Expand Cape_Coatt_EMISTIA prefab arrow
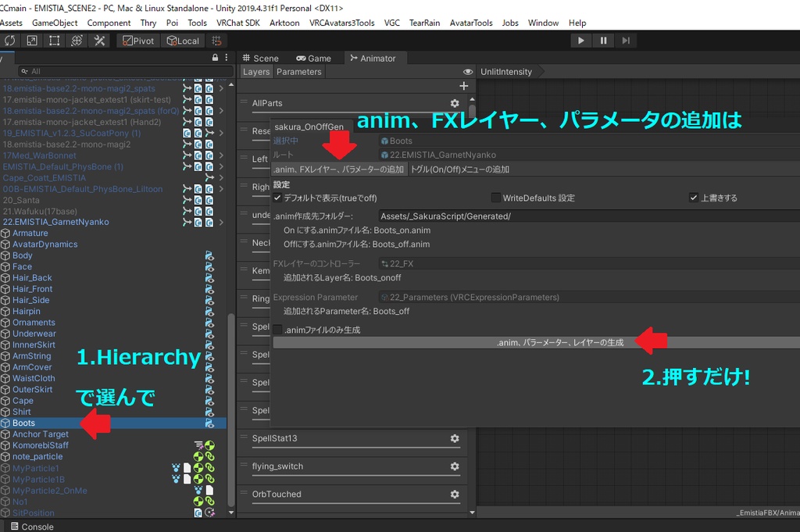Screen dimensions: 800x532 221,178
